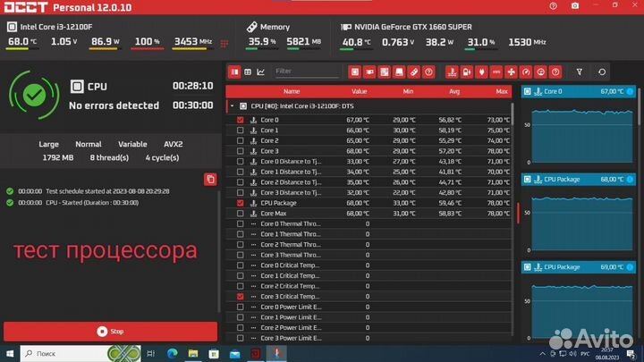Sort table by Max column

(502, 91)
